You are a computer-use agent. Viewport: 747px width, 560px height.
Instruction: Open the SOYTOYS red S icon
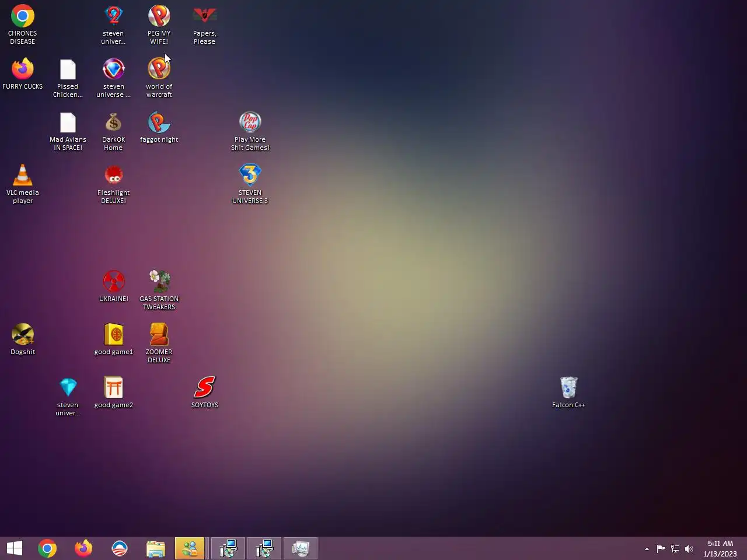point(204,393)
